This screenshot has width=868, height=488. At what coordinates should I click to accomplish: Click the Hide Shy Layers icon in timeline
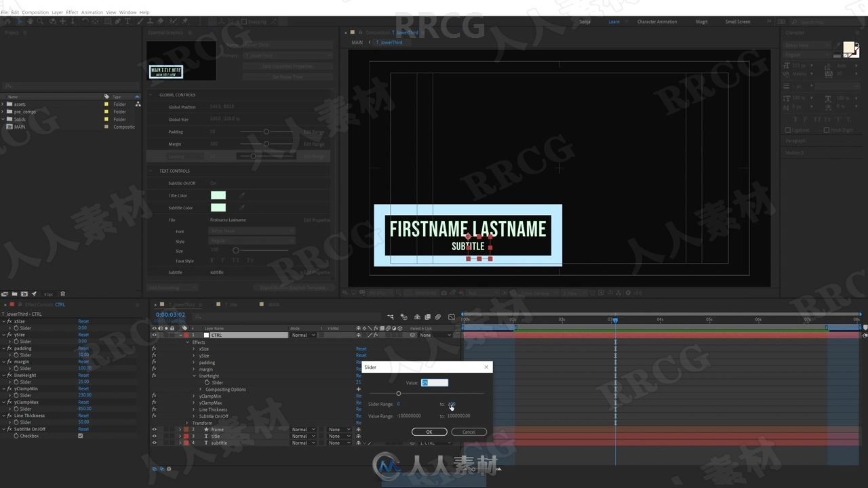pos(417,317)
